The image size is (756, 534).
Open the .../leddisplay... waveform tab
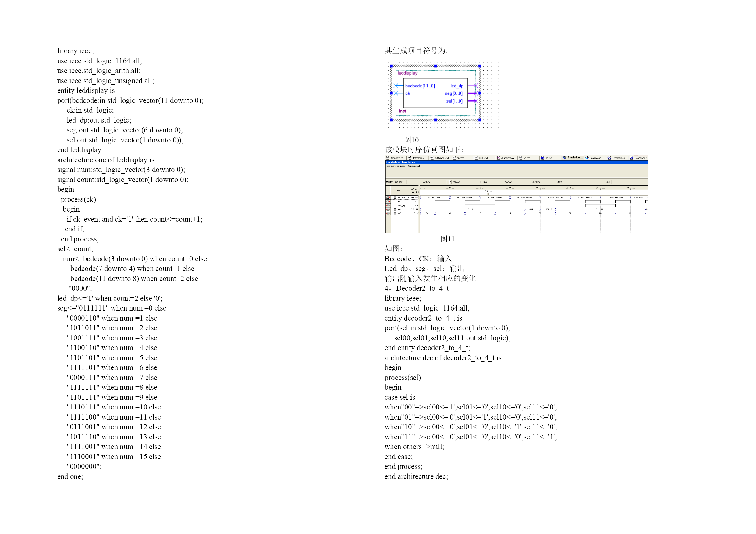click(639, 158)
